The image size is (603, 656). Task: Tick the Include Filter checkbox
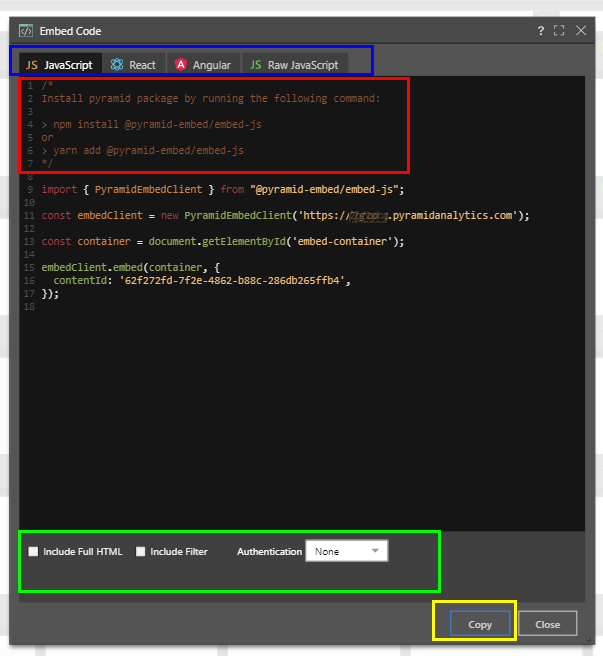point(141,551)
